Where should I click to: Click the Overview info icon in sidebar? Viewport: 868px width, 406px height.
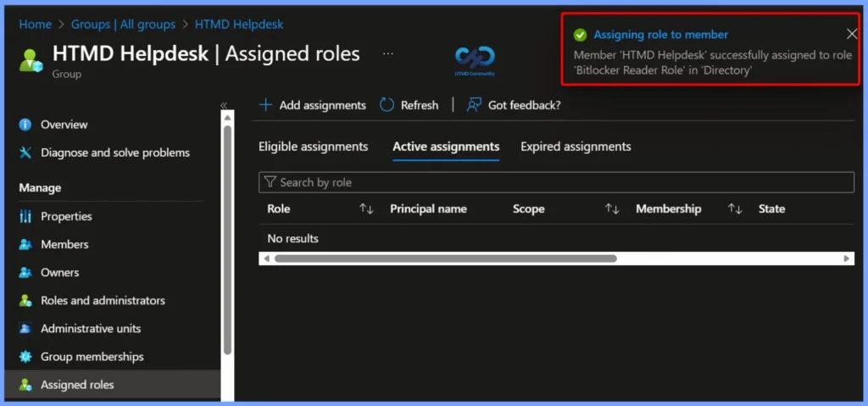[x=25, y=125]
